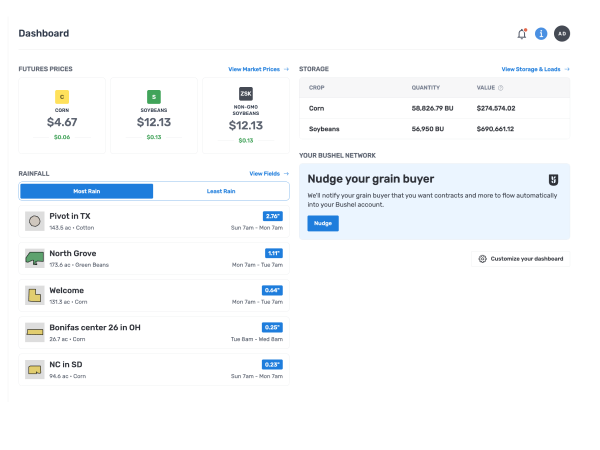Click the Welcome field name

click(67, 290)
